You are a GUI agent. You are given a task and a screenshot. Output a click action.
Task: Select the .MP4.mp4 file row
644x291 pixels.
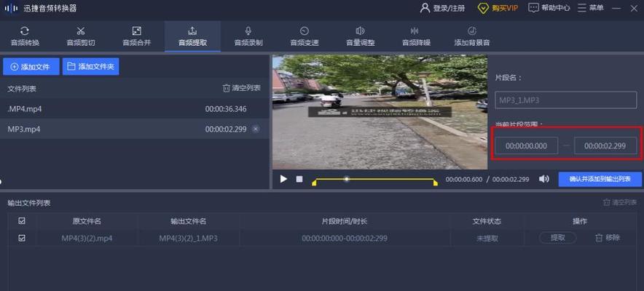pos(135,109)
